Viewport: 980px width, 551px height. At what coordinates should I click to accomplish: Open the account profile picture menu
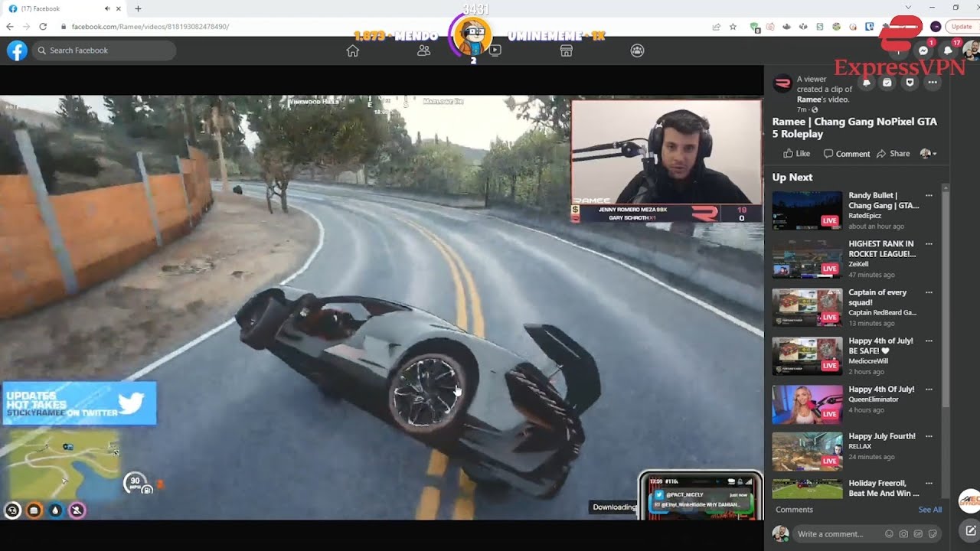[971, 51]
